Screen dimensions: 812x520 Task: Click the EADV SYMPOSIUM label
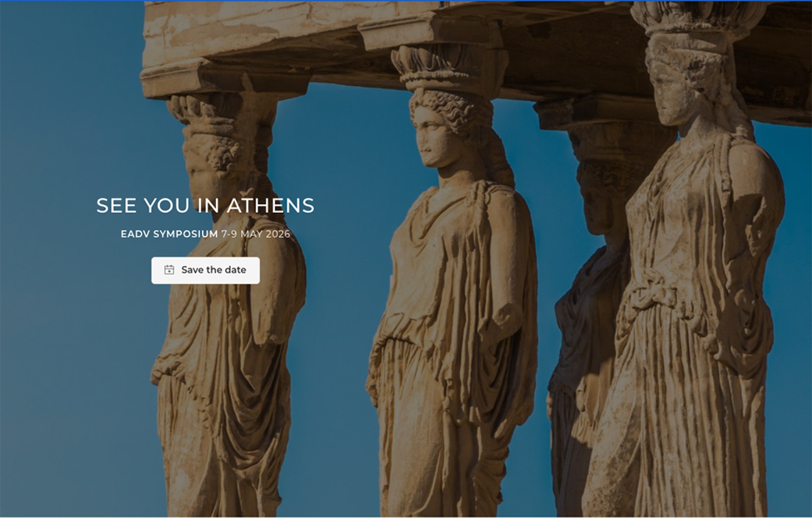tap(169, 234)
